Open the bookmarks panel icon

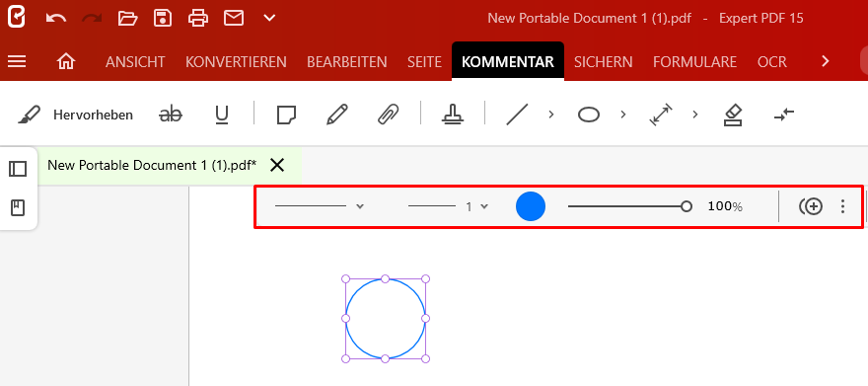pos(18,208)
